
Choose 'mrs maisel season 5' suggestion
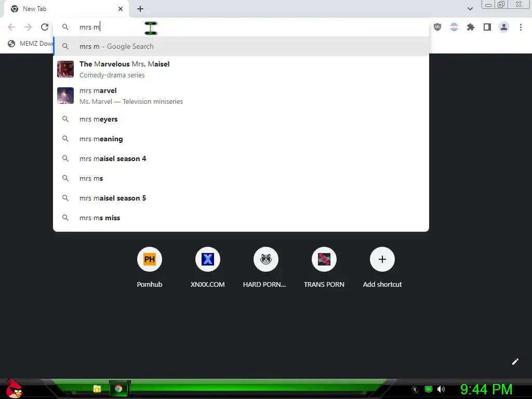click(241, 198)
